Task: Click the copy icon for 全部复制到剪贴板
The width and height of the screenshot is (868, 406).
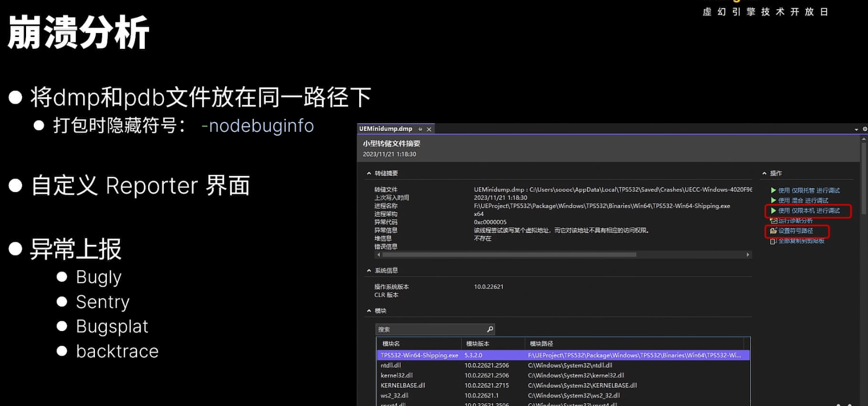Action: pyautogui.click(x=774, y=241)
